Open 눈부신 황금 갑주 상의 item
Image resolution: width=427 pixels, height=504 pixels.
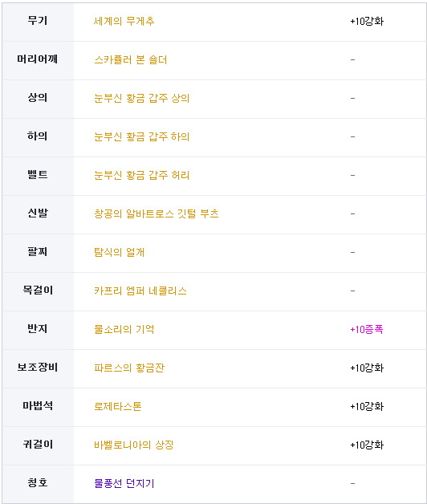[x=142, y=99]
